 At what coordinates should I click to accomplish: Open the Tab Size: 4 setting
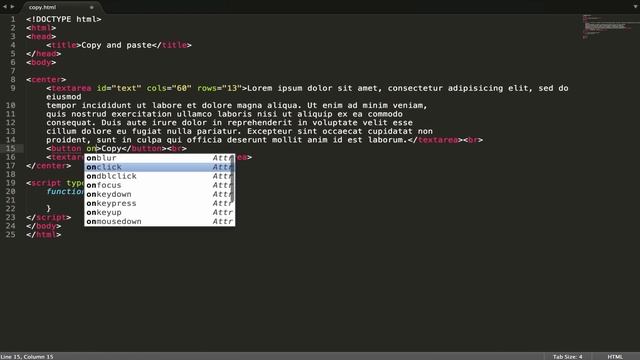click(568, 357)
